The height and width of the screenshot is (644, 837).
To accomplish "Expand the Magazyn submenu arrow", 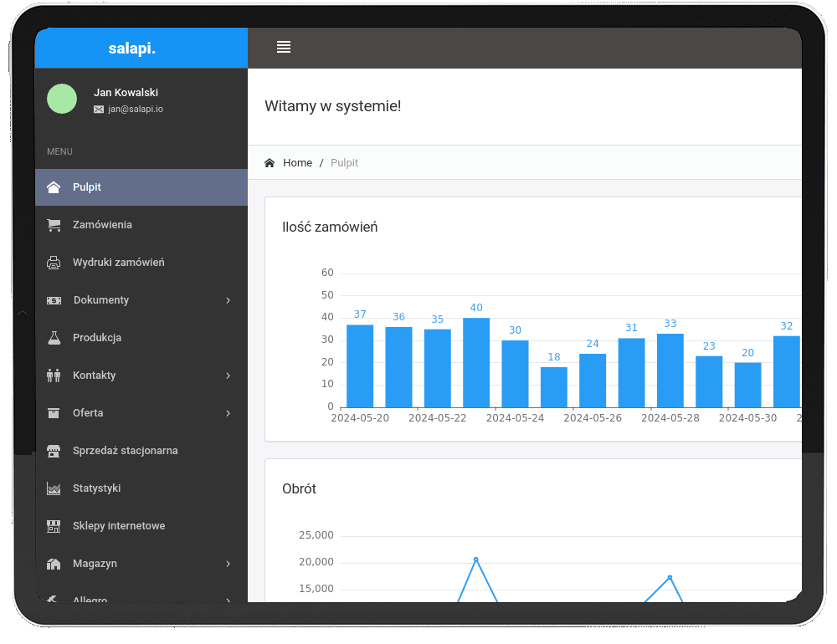I will coord(228,564).
